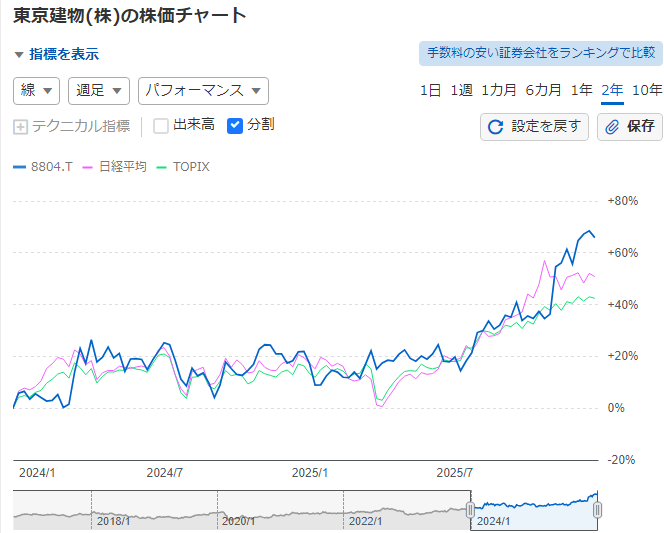Screen dimensions: 664x533
Task: Click the -20% axis label
Action: pyautogui.click(x=621, y=460)
